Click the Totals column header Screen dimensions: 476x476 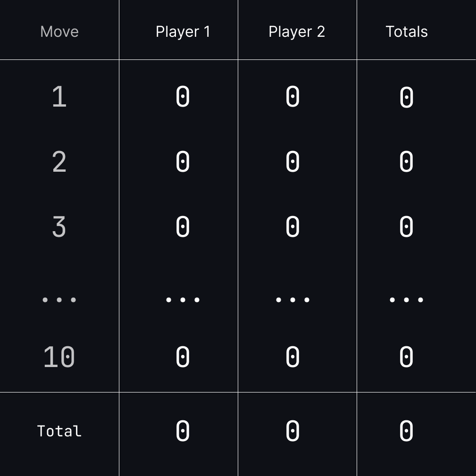pyautogui.click(x=407, y=32)
